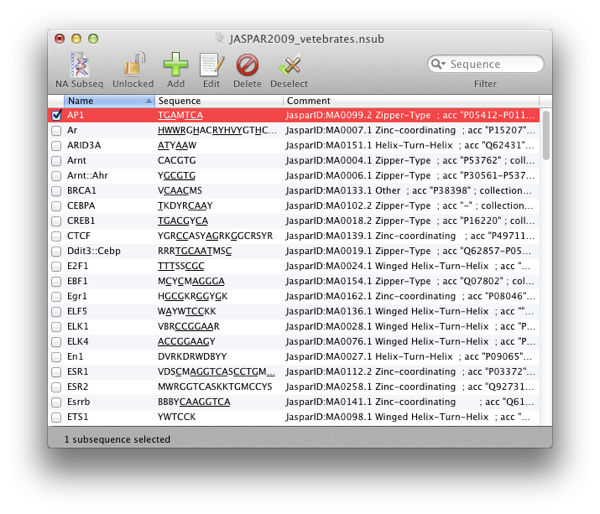Click the vertical scrollbar thumb
Viewport: 600px width, 514px height.
point(546,135)
